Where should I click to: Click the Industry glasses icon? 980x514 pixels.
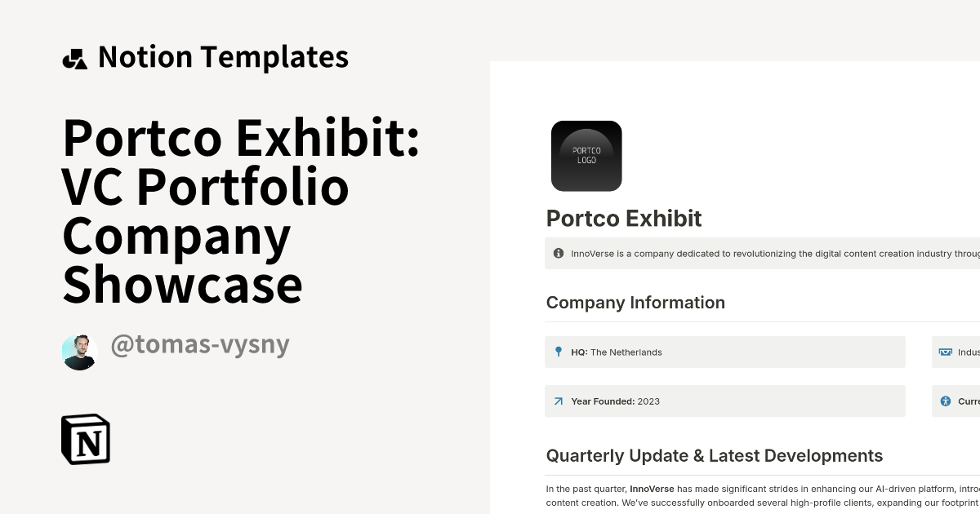pyautogui.click(x=945, y=352)
